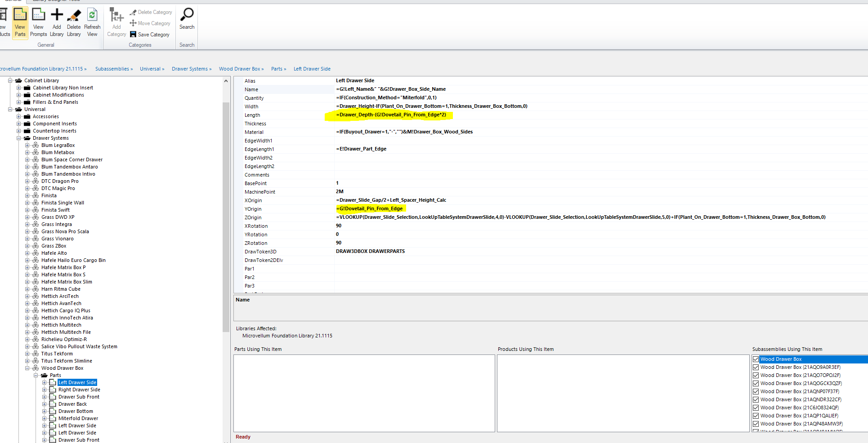This screenshot has height=443, width=868.
Task: Uncheck Wood Drawer Box (21C6JO8324QF) checkbox
Action: click(x=756, y=408)
